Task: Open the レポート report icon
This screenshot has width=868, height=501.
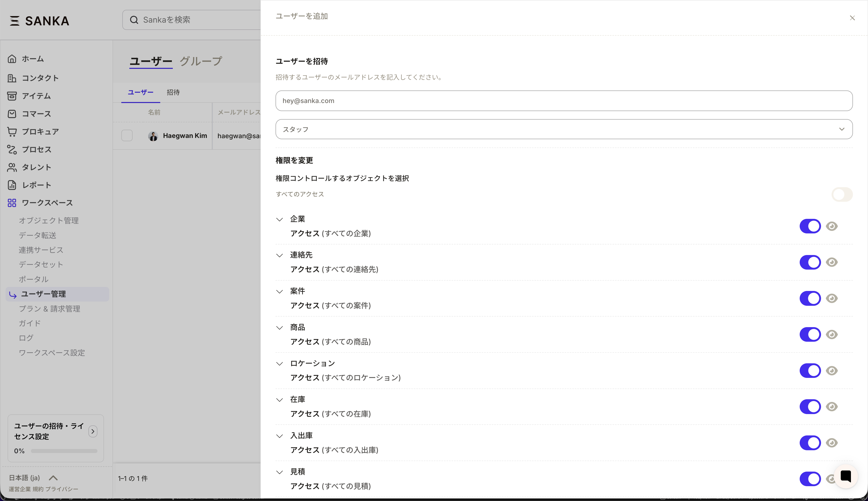Action: [12, 185]
